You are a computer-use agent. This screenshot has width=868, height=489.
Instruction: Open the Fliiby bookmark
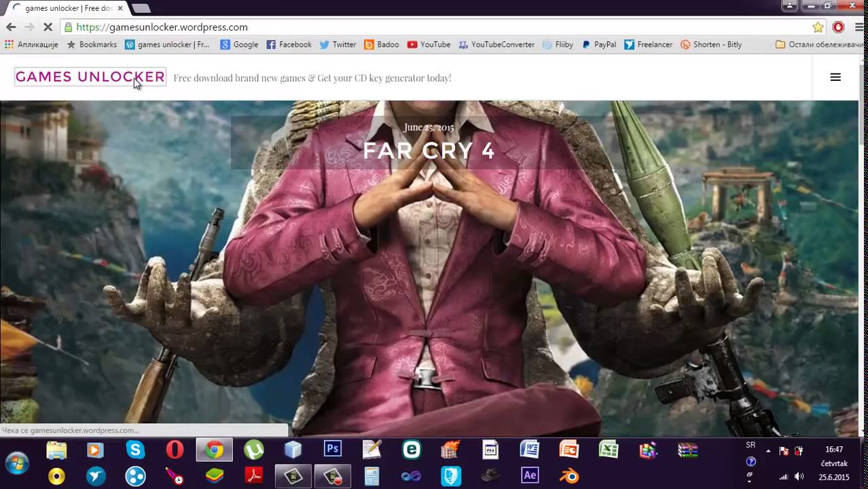click(x=558, y=45)
